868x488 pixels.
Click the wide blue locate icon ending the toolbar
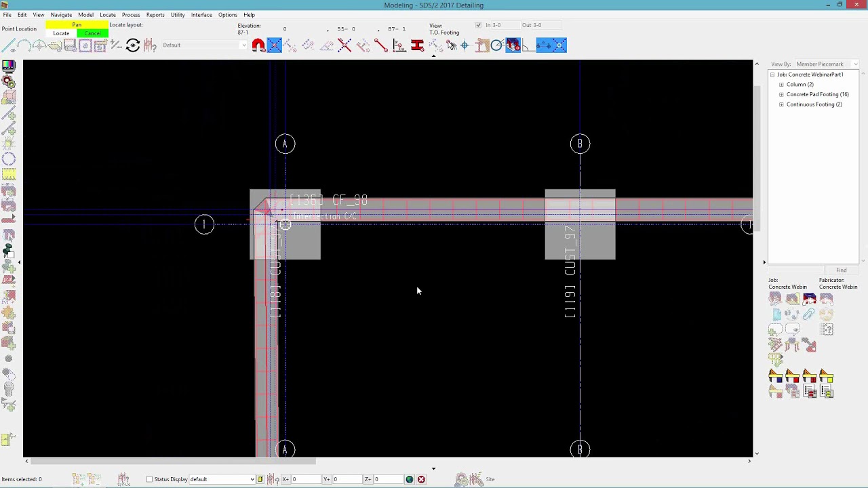coord(551,45)
